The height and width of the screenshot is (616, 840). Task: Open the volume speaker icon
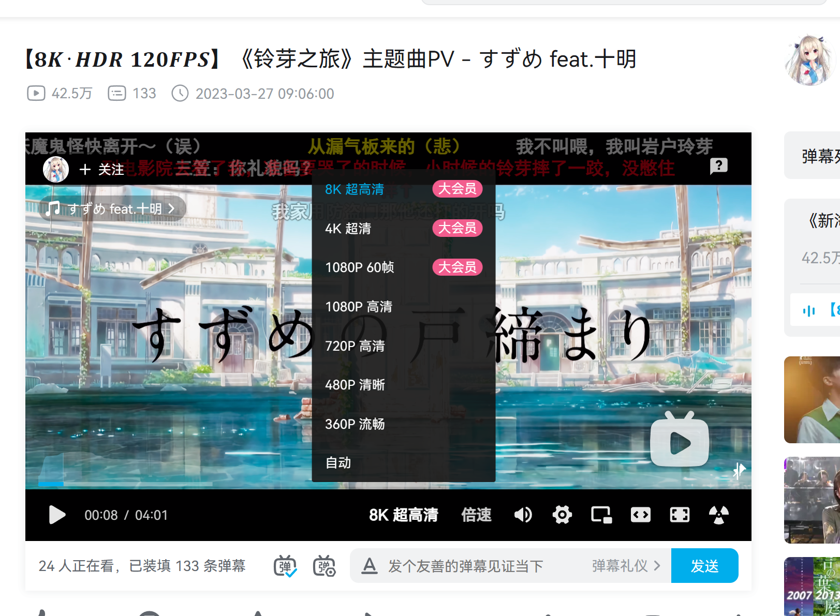tap(523, 515)
